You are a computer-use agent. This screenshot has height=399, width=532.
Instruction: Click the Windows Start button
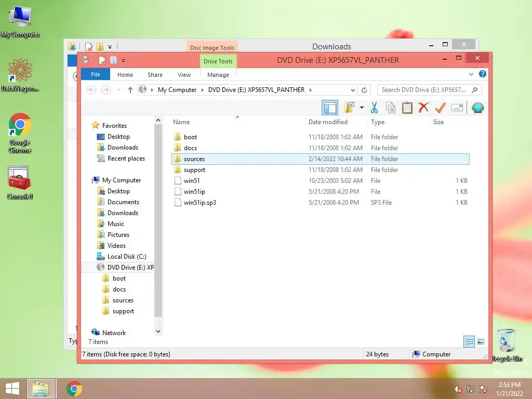coord(12,389)
